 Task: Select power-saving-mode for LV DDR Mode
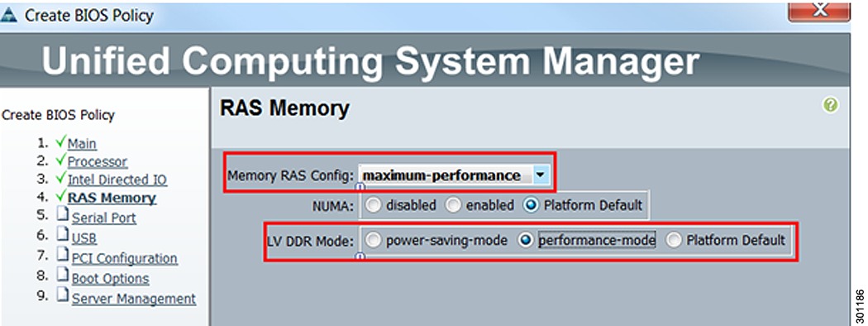pos(374,240)
